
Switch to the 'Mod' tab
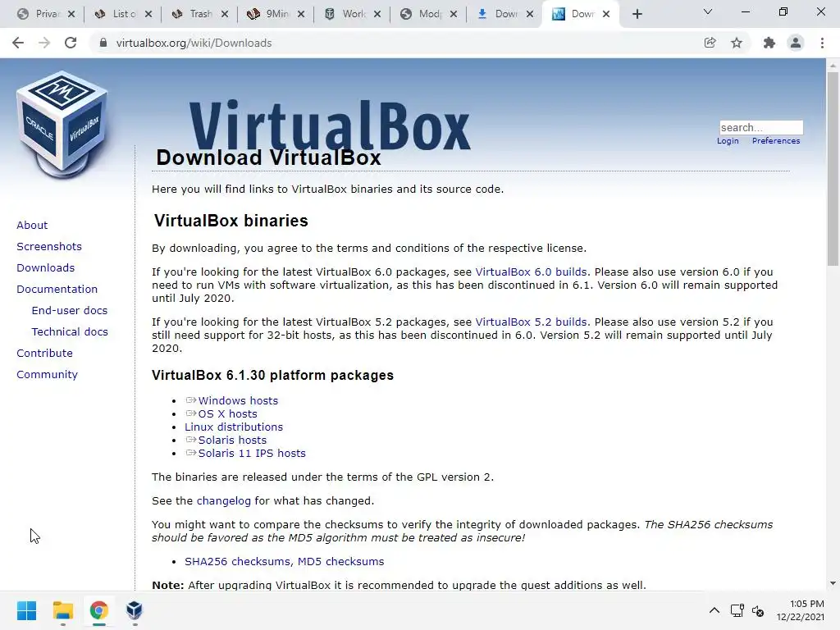(x=422, y=14)
